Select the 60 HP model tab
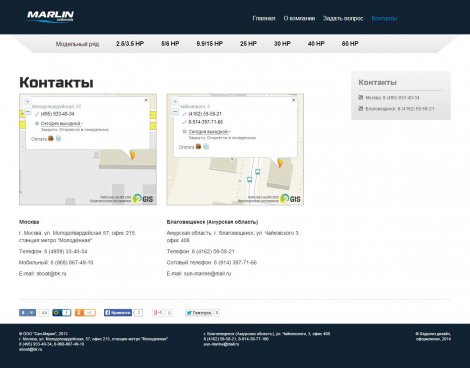 coord(350,44)
